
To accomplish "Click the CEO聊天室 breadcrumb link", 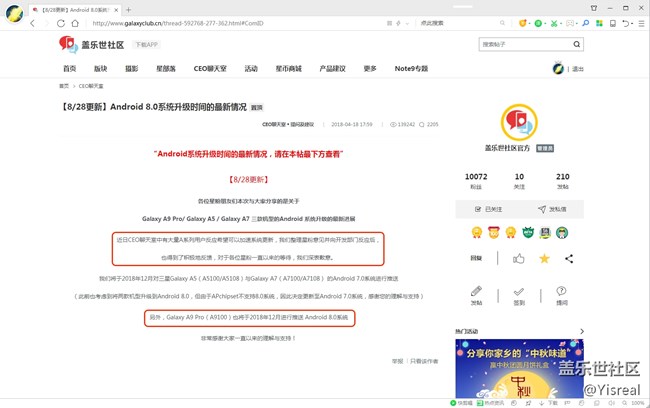I will click(x=91, y=86).
